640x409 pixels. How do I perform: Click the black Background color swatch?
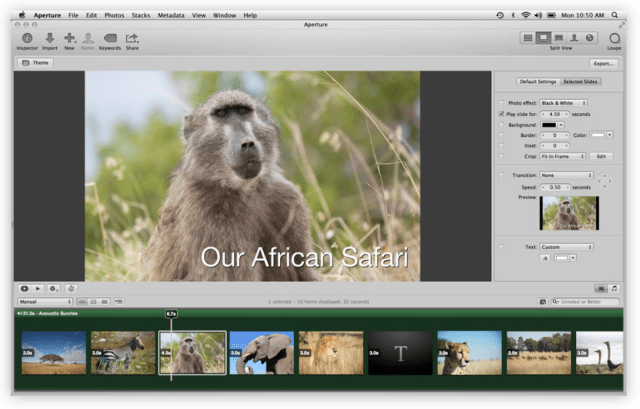(x=549, y=125)
